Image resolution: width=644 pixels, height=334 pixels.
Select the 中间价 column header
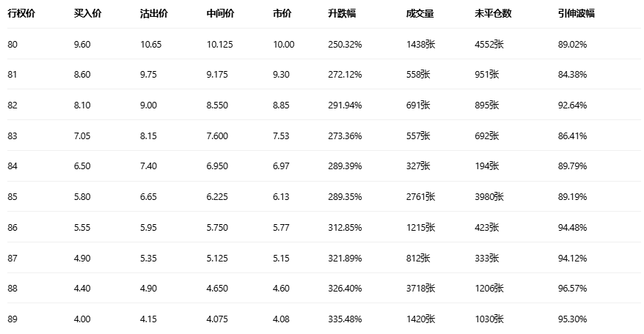[x=221, y=14]
